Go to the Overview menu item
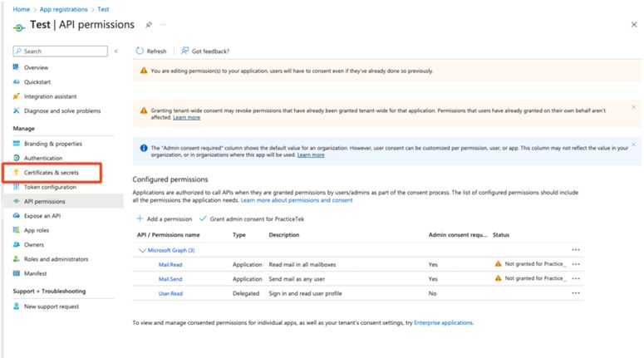644x358 pixels. coord(36,67)
